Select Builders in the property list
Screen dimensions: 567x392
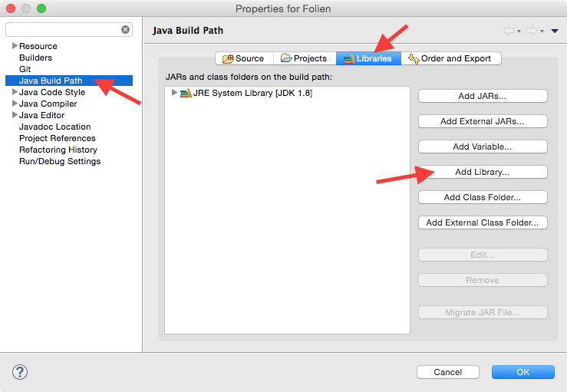pos(35,58)
